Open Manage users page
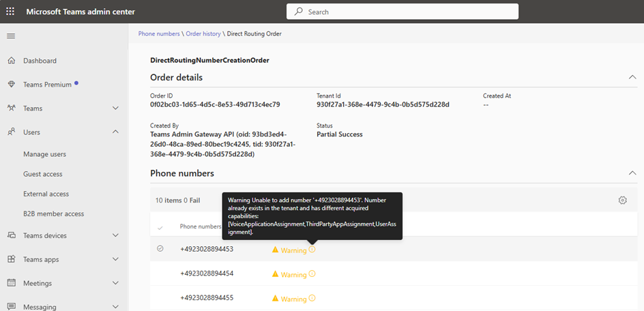The height and width of the screenshot is (311, 644). tap(45, 154)
